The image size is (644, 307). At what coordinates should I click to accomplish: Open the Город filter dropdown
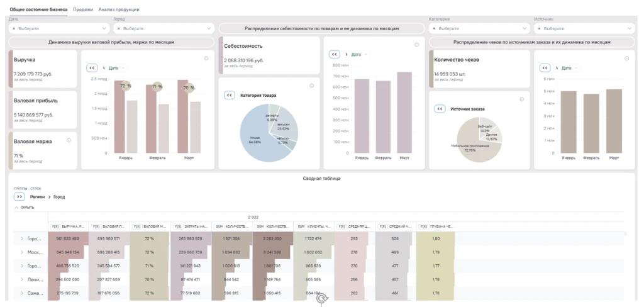(x=164, y=28)
